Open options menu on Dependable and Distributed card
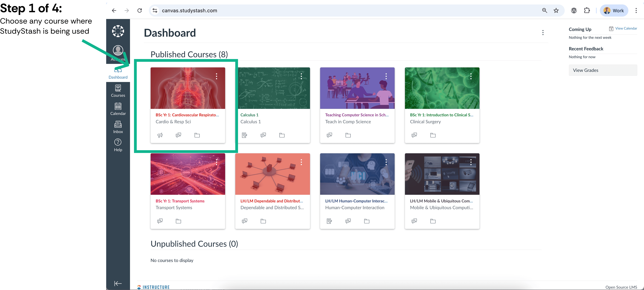The image size is (644, 290). point(301,162)
